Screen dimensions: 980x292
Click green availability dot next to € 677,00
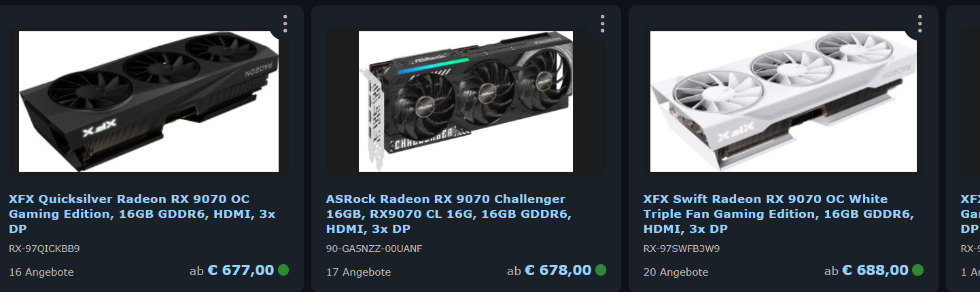click(283, 270)
